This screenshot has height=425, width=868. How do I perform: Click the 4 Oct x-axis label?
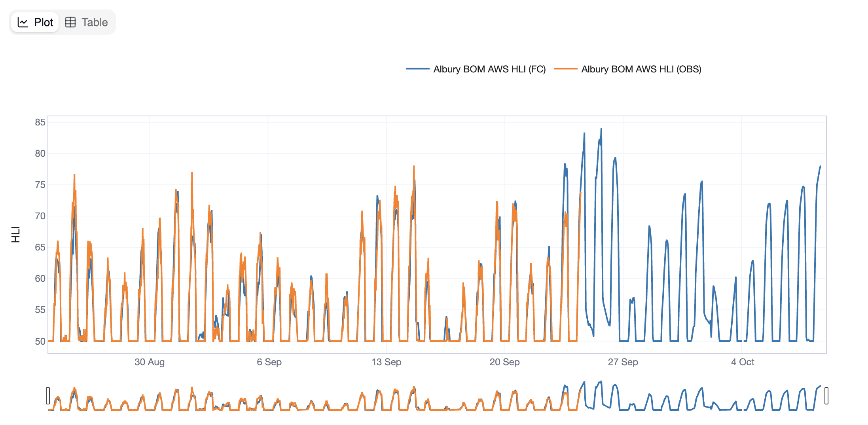(743, 362)
